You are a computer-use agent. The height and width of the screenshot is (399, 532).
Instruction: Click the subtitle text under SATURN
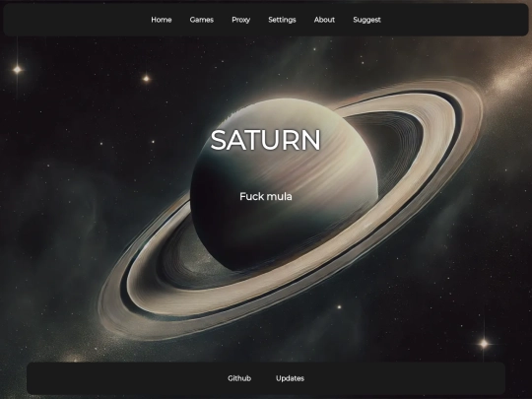click(x=266, y=196)
